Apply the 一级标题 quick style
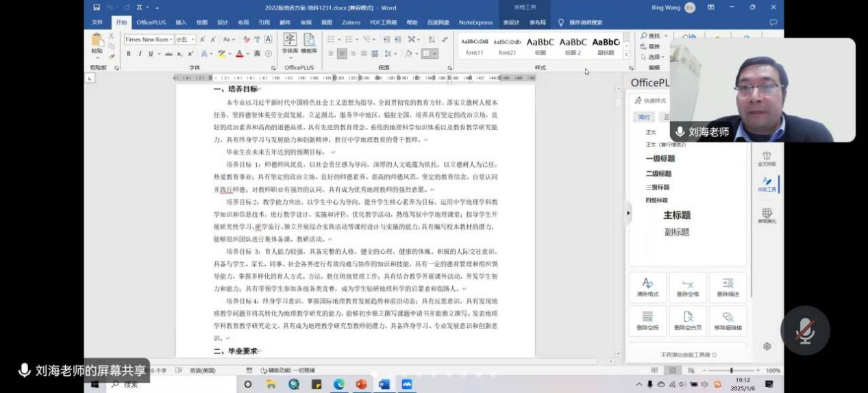 pyautogui.click(x=660, y=159)
